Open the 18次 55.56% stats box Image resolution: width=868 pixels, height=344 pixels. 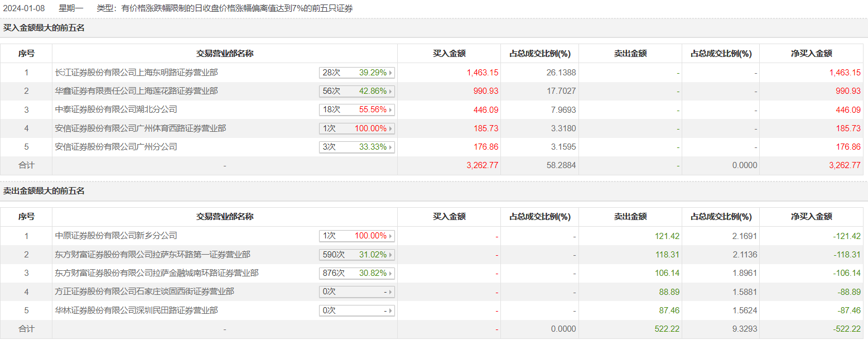click(356, 110)
